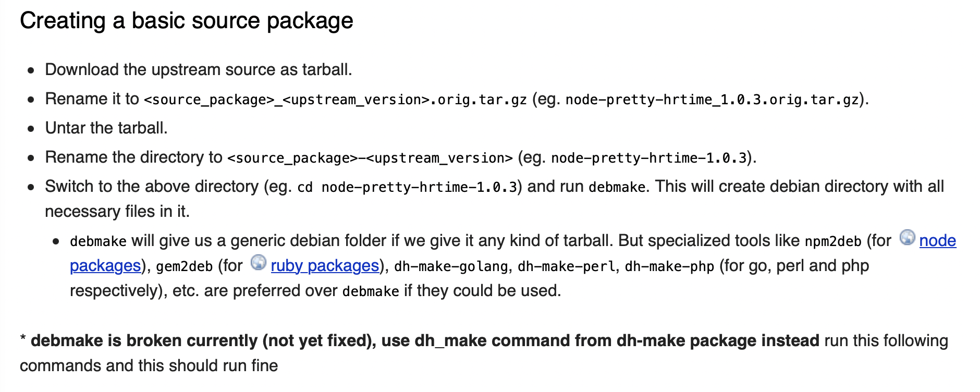Image resolution: width=980 pixels, height=392 pixels.
Task: Click the dh-make-php code text
Action: tap(669, 266)
